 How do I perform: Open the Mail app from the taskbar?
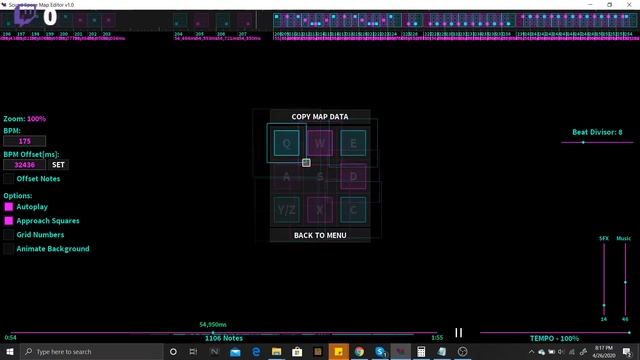[x=235, y=351]
